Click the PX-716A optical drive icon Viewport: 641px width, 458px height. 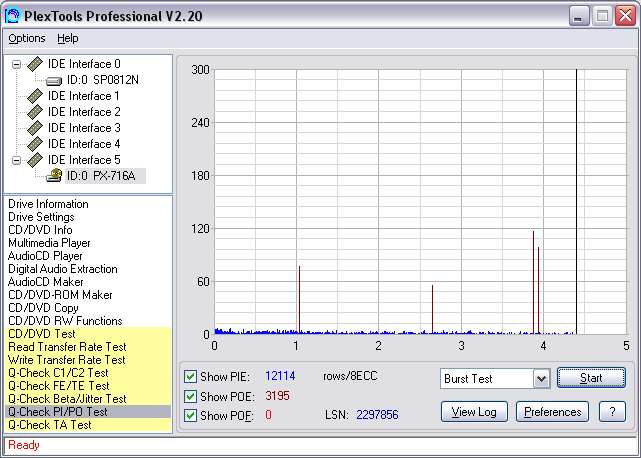coord(54,175)
